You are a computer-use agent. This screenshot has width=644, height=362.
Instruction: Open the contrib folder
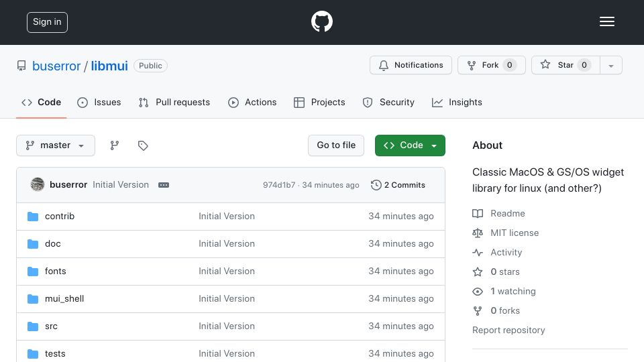[x=60, y=217]
